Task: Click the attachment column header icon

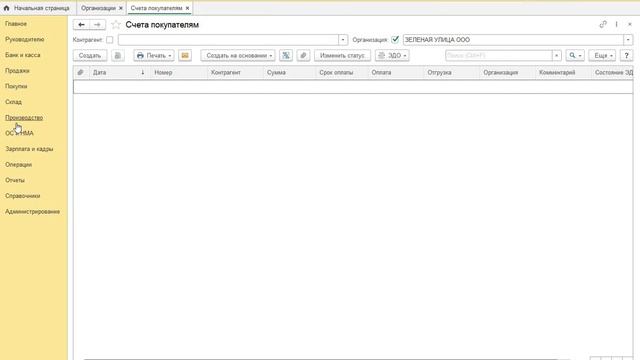Action: 80,72
